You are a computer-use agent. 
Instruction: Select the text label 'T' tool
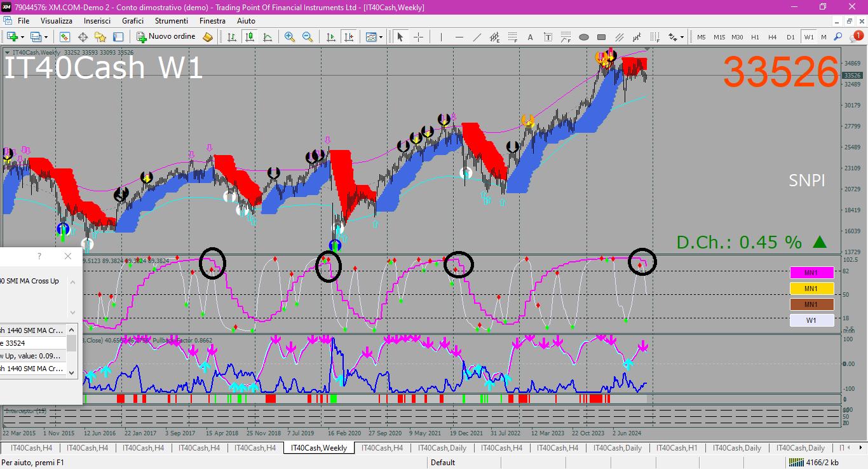548,37
